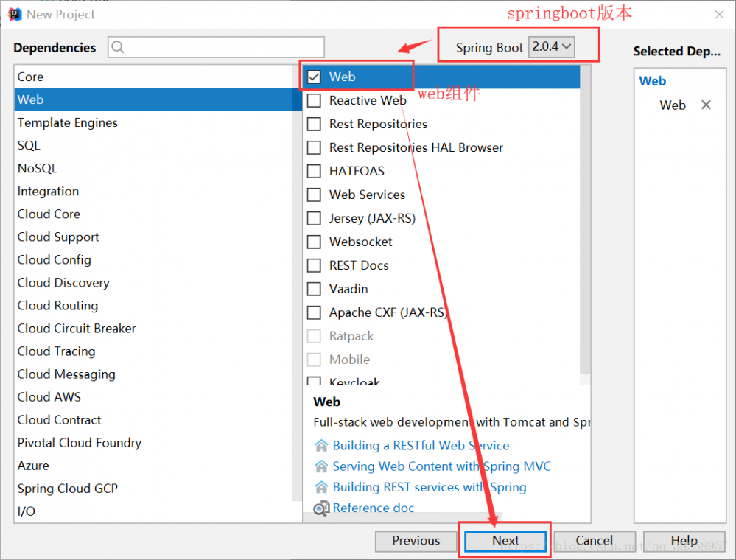Click the home icon beside Building REST services
Screen dimensions: 736x560
[x=321, y=487]
